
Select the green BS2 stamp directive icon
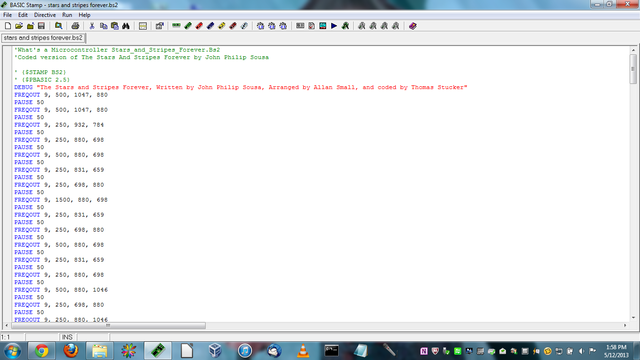coord(188,26)
